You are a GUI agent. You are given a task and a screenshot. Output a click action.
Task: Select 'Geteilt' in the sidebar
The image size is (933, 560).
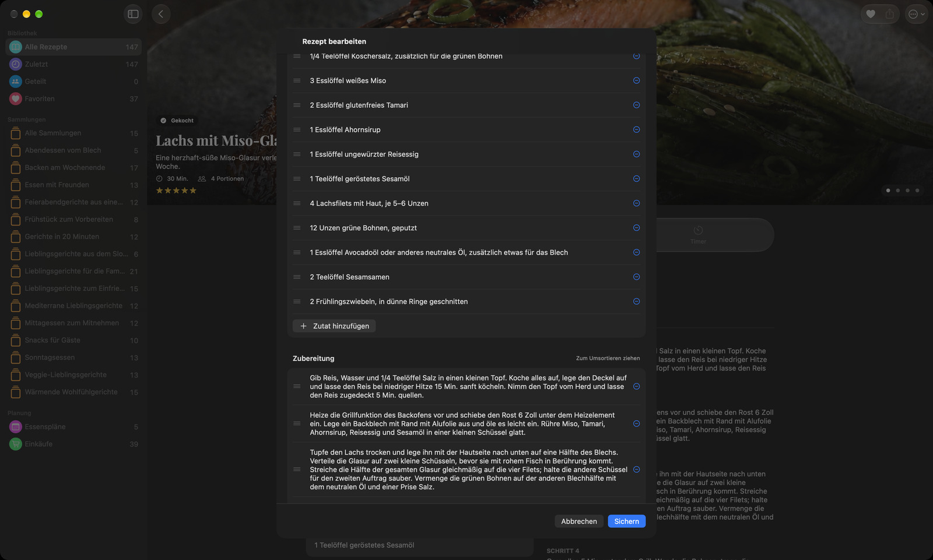73,82
